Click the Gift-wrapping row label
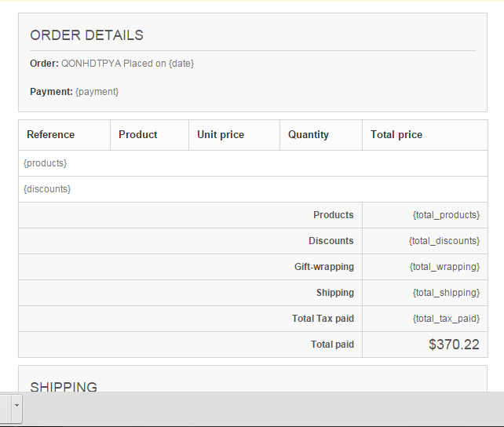 pos(324,267)
